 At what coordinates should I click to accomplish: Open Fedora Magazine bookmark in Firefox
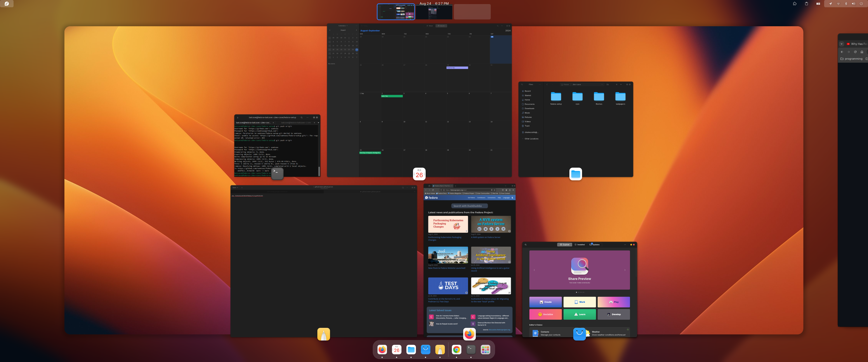point(455,194)
